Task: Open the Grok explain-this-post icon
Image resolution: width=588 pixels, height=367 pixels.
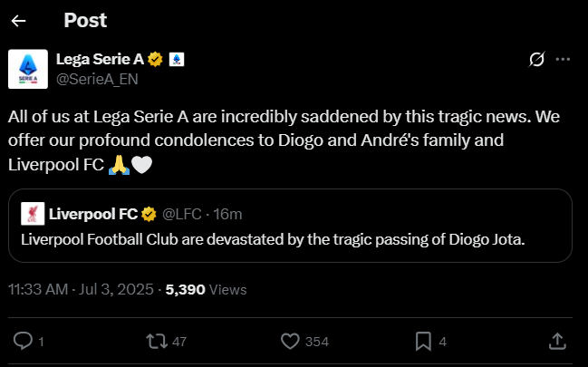Action: (536, 59)
